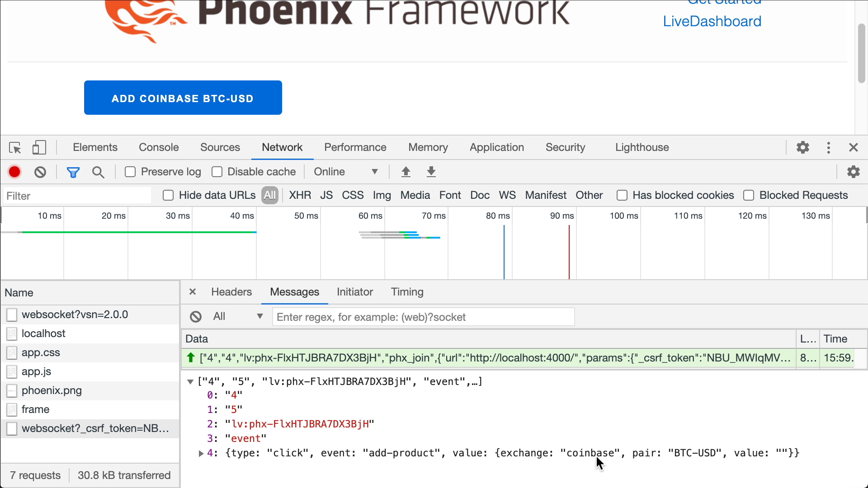Select the frame request
The height and width of the screenshot is (488, 868).
(x=90, y=409)
